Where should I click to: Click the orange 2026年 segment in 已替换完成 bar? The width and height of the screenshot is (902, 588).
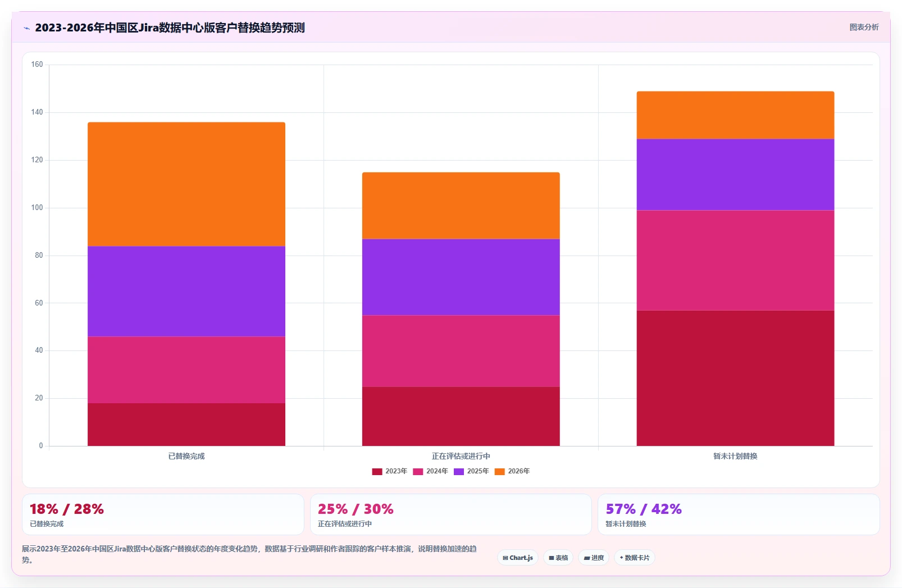pyautogui.click(x=186, y=184)
